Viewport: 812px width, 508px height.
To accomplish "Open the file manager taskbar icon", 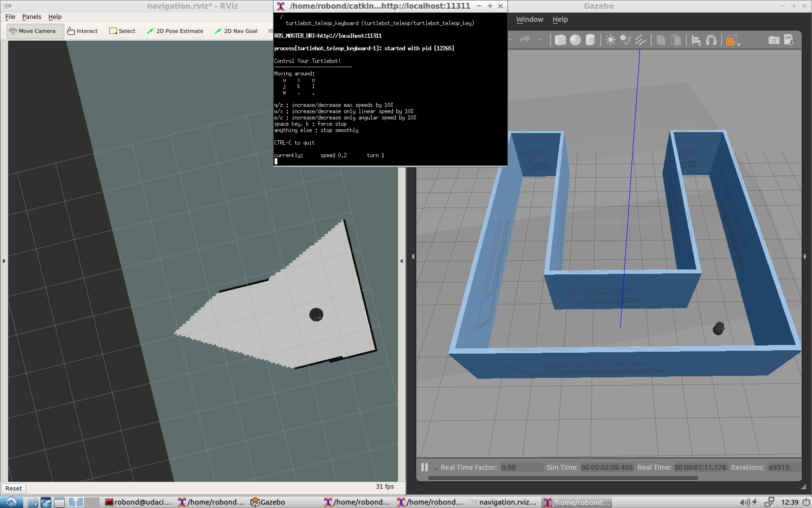I will click(33, 502).
